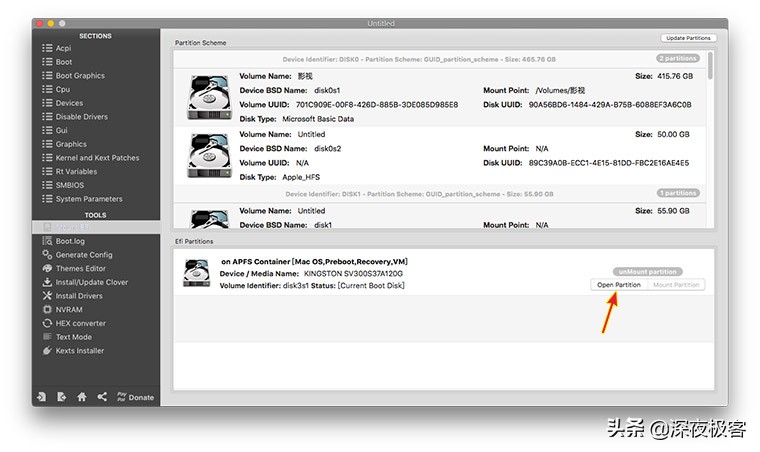Open the Acpi section
Screen dimensions: 760x452
[x=63, y=48]
